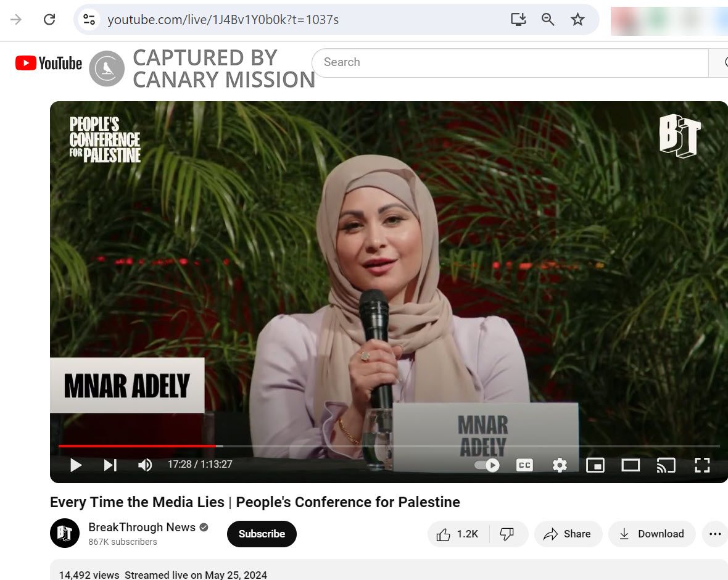Switch to theater mode
The image size is (728, 580).
(x=631, y=465)
